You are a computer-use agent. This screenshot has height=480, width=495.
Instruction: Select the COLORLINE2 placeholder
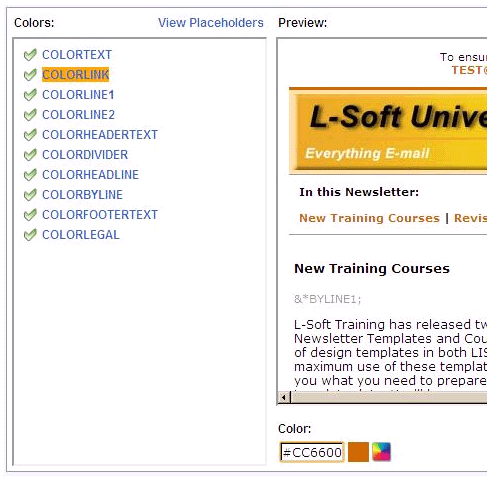[x=78, y=115]
